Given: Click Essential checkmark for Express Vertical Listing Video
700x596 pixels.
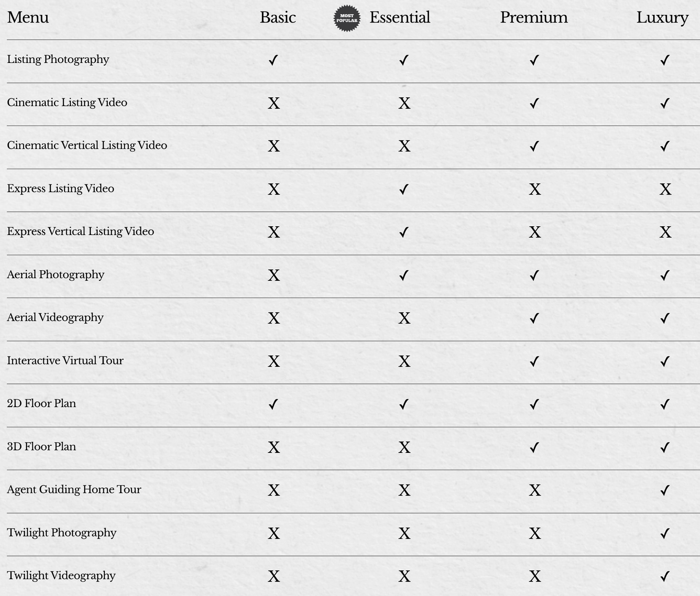Looking at the screenshot, I should [404, 232].
